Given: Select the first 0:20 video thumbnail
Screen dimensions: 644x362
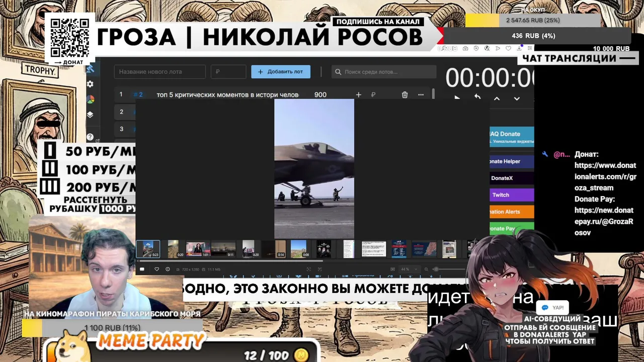Looking at the screenshot, I should click(x=173, y=249).
